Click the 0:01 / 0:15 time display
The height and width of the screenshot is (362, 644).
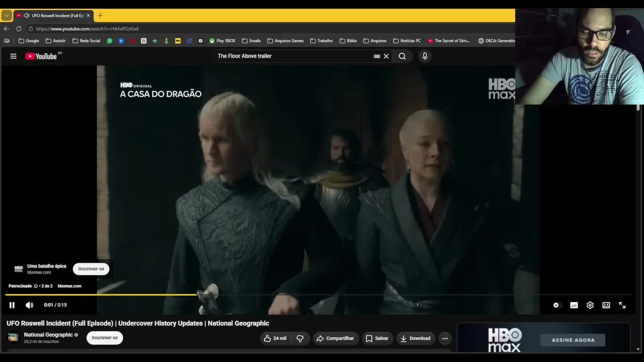coord(55,305)
